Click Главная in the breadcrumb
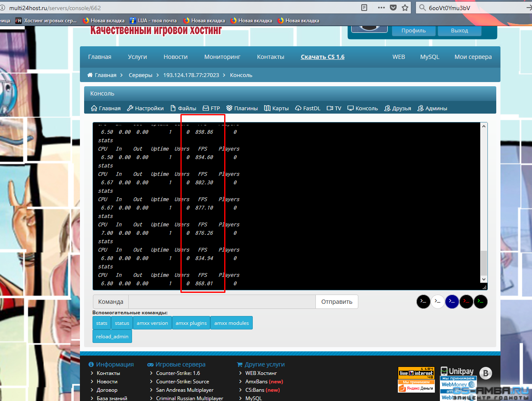 [102, 75]
